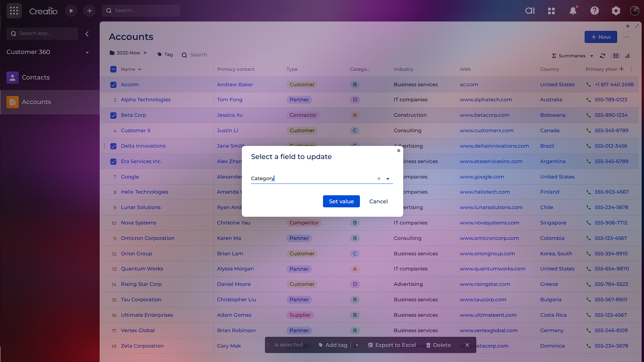Toggle the select-all header checkbox
644x362 pixels.
113,69
